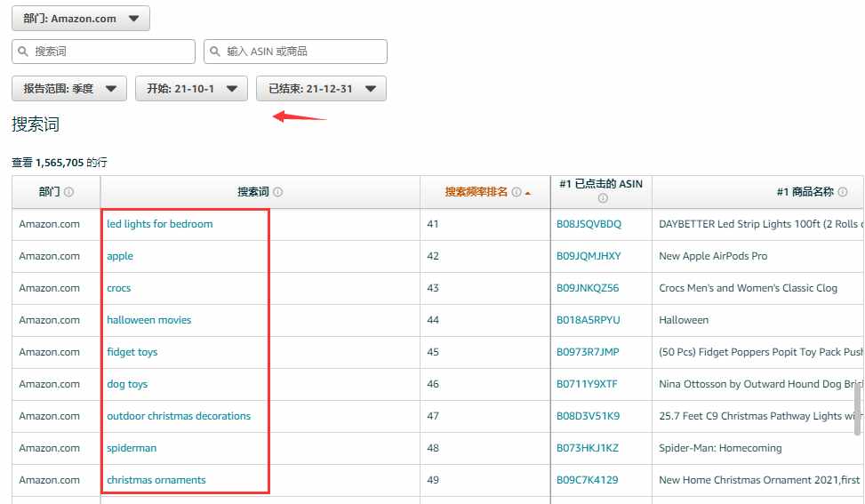Click rank value 45
The width and height of the screenshot is (865, 504).
pos(432,352)
